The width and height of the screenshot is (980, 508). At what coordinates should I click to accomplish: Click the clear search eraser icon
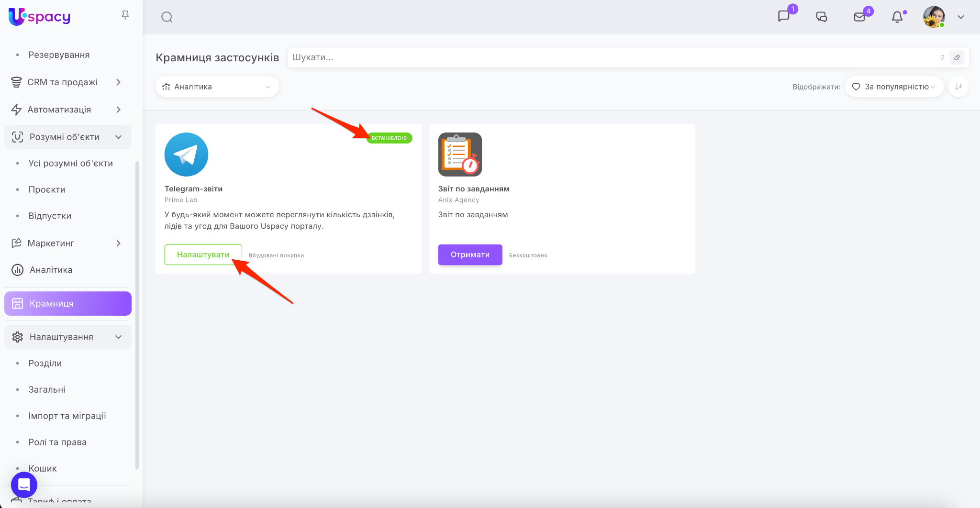click(x=957, y=57)
